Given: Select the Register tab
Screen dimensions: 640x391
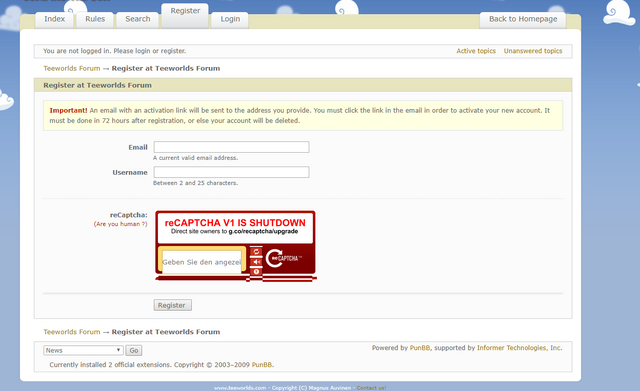Looking at the screenshot, I should coord(185,16).
